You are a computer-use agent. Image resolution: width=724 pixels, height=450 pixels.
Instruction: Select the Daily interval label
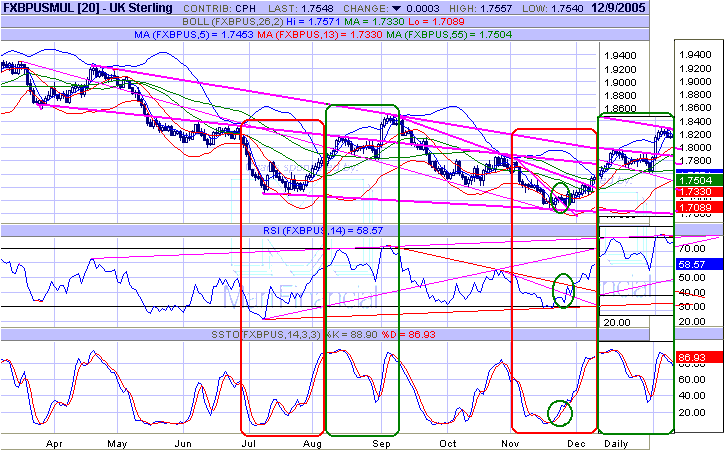coord(616,444)
